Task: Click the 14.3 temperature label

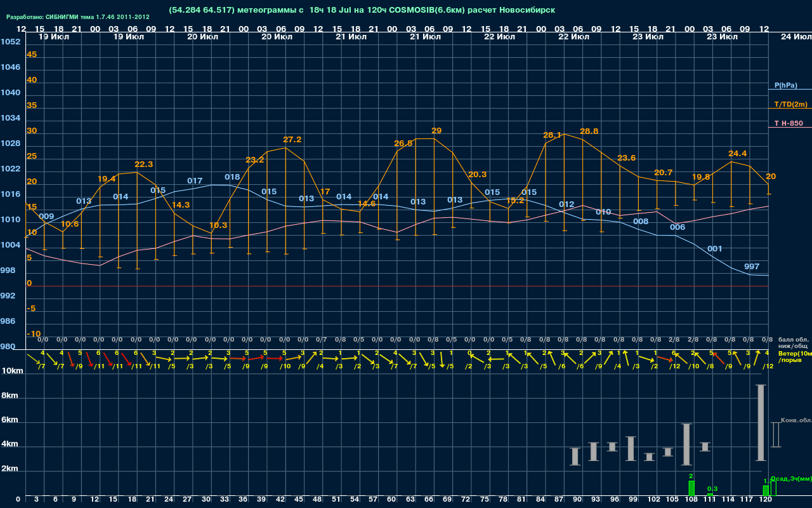Action: coord(181,205)
